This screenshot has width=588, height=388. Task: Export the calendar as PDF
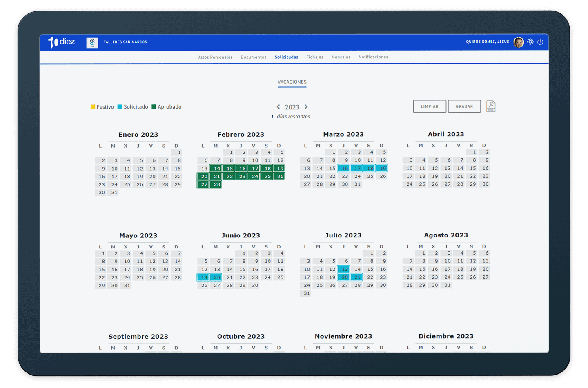[491, 106]
